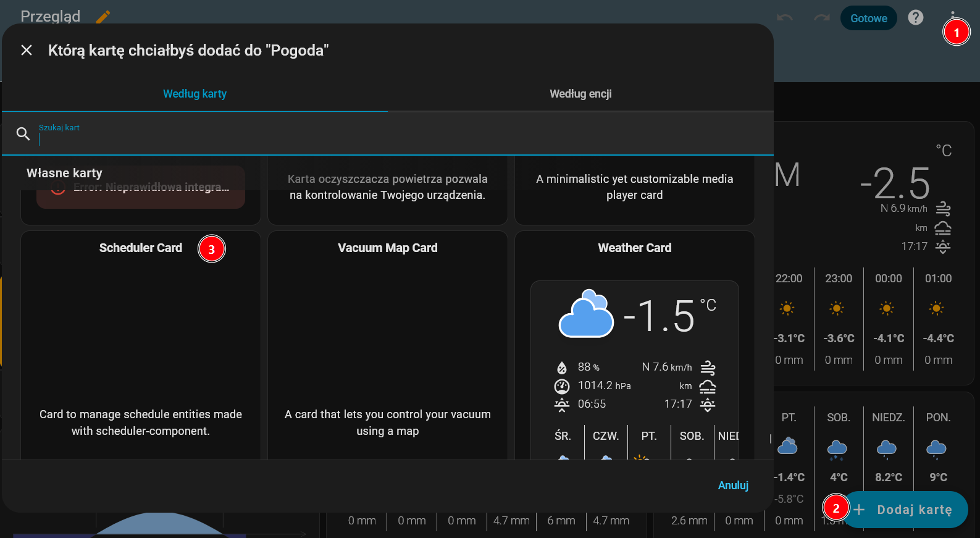Close the card picker dialog with X
This screenshot has width=980, height=538.
27,50
